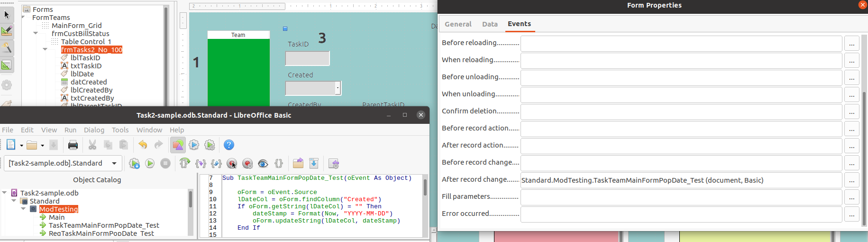
Task: Select datCreated in the Form Navigator
Action: pyautogui.click(x=89, y=82)
